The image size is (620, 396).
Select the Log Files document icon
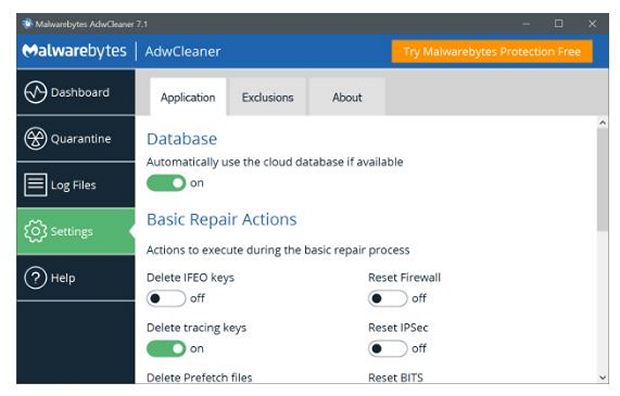click(x=35, y=185)
